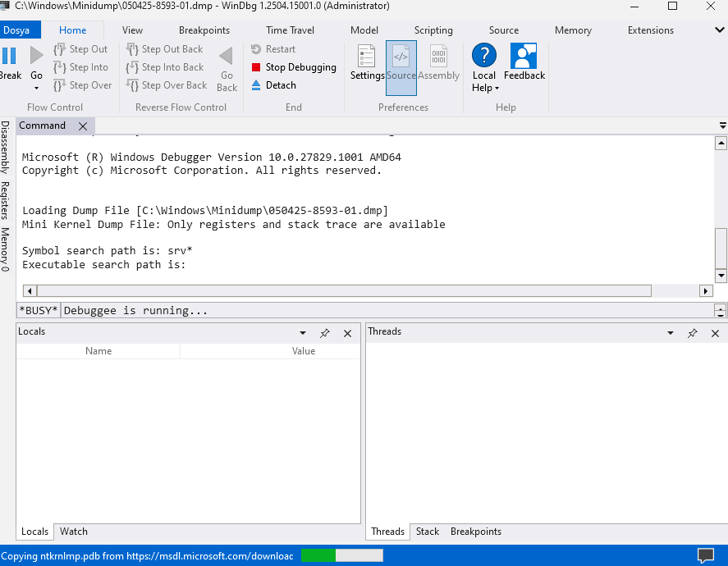Close the Command tab

(83, 126)
